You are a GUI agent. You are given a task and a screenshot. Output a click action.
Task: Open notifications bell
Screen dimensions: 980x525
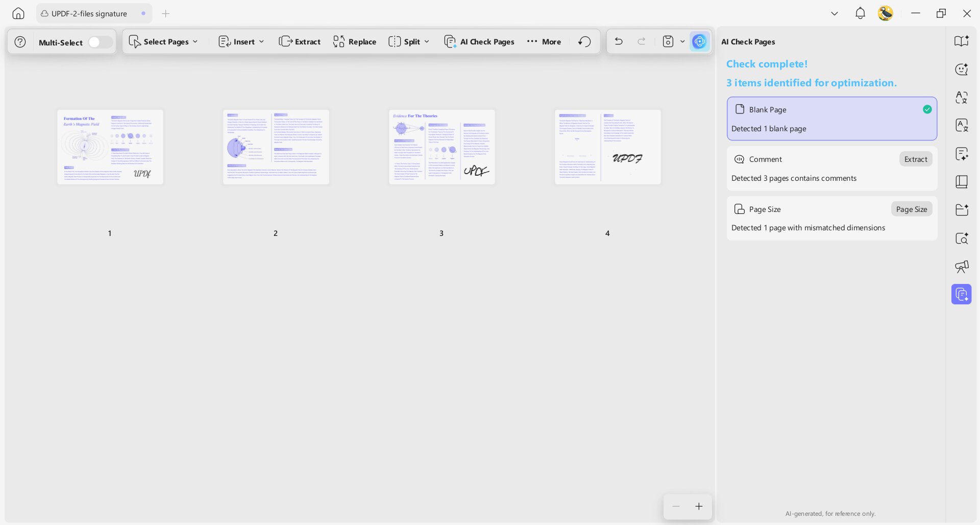click(x=860, y=14)
